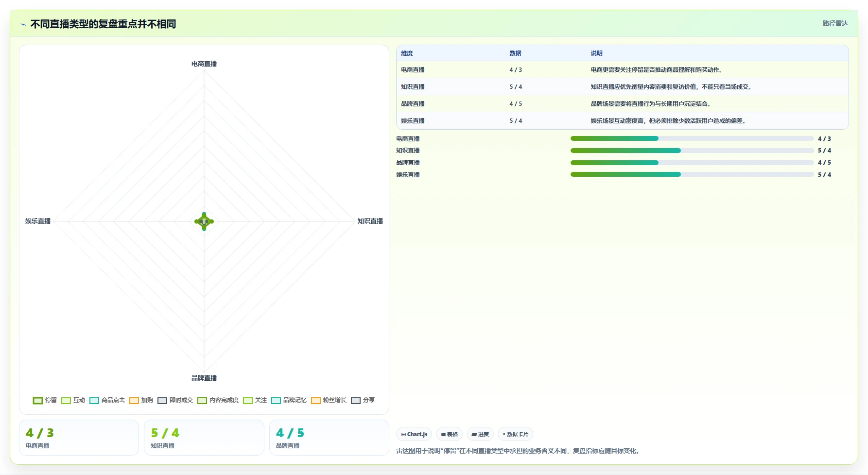Image resolution: width=868 pixels, height=475 pixels.
Task: Toggle the 关注 legend item
Action: click(255, 400)
